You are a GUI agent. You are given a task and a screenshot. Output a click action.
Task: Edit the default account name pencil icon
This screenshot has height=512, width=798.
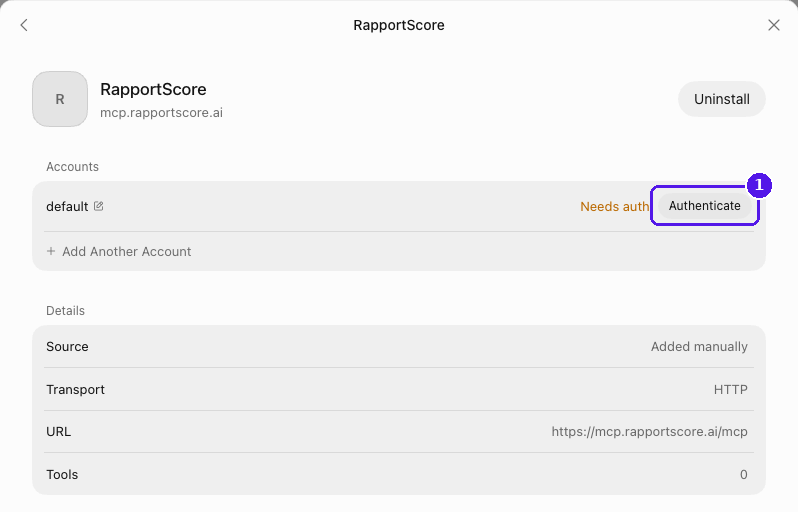(99, 206)
